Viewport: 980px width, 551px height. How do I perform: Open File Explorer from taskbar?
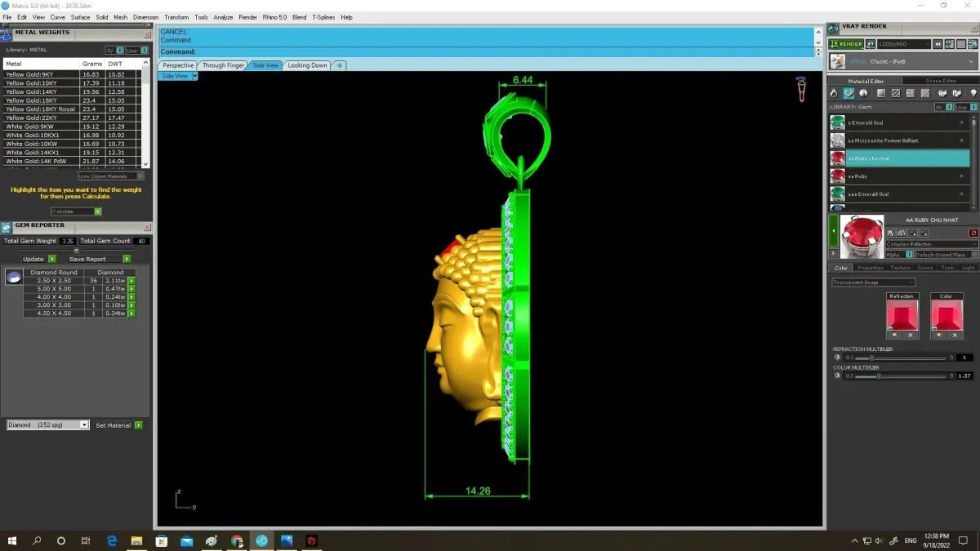click(136, 540)
